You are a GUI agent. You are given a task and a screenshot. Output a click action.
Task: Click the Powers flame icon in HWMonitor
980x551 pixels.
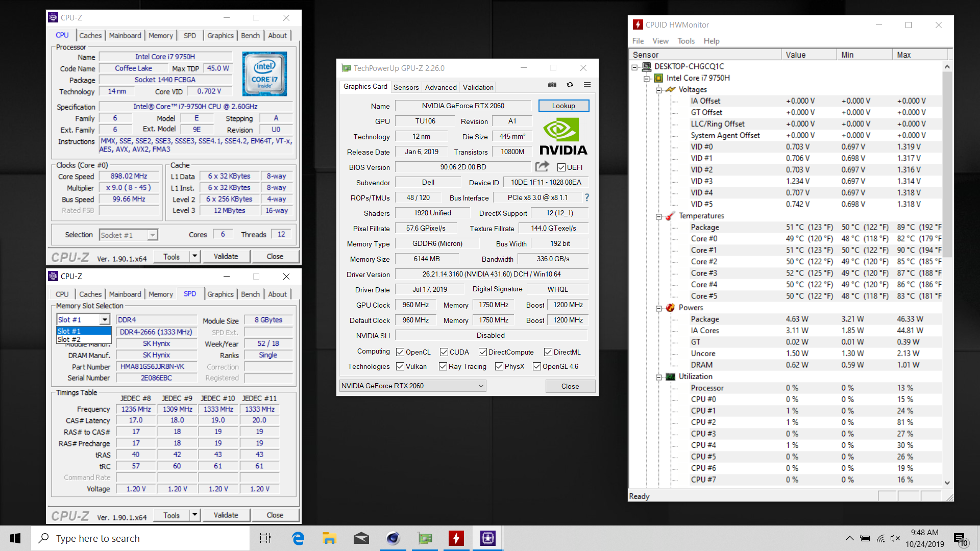(x=671, y=308)
